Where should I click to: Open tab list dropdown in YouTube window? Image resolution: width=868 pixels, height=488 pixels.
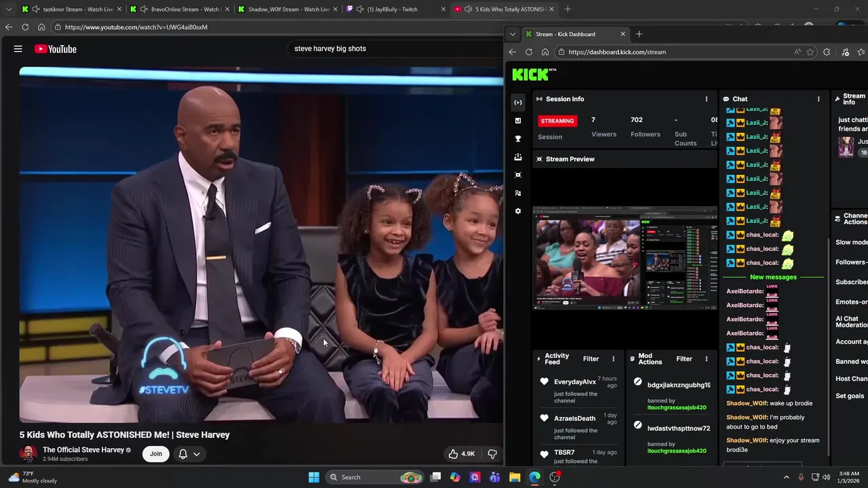[9, 9]
